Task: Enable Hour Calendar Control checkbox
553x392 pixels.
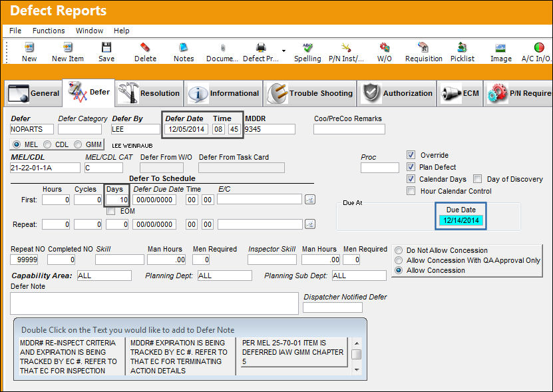Action: point(411,191)
